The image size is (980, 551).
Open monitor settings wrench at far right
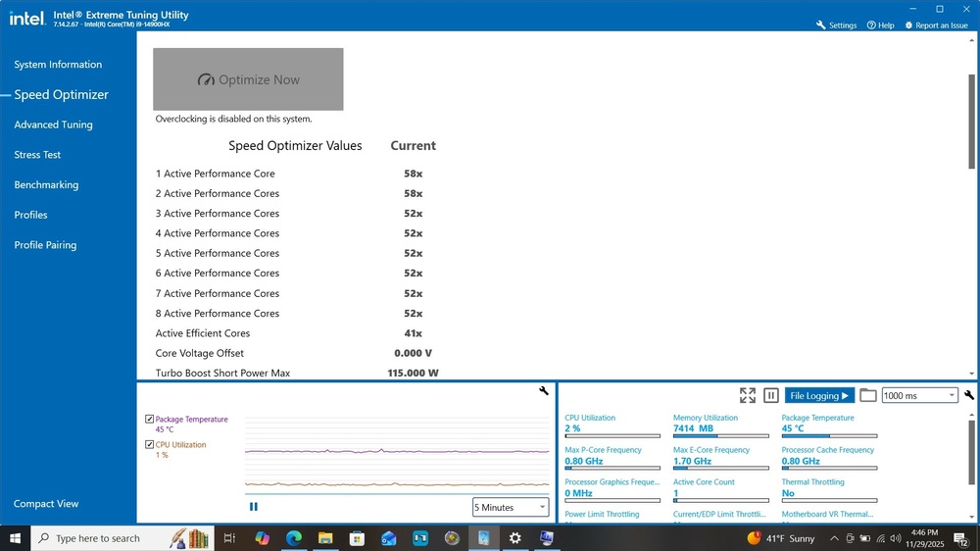969,395
